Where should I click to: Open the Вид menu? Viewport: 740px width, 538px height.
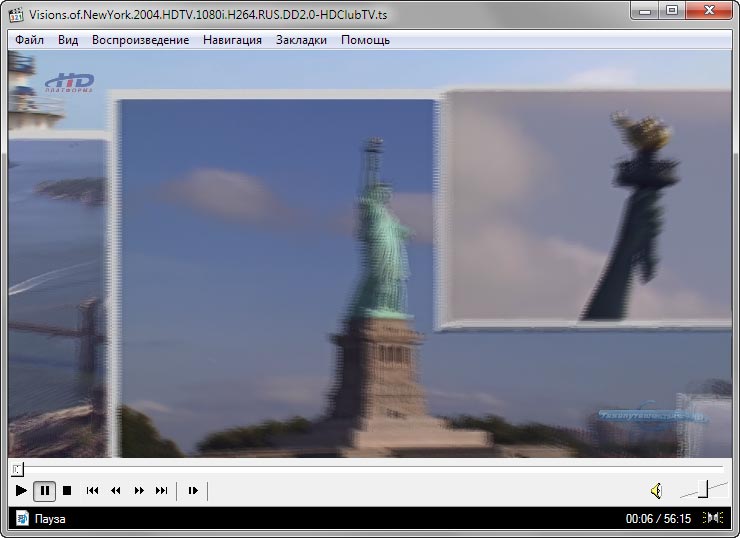(x=68, y=40)
